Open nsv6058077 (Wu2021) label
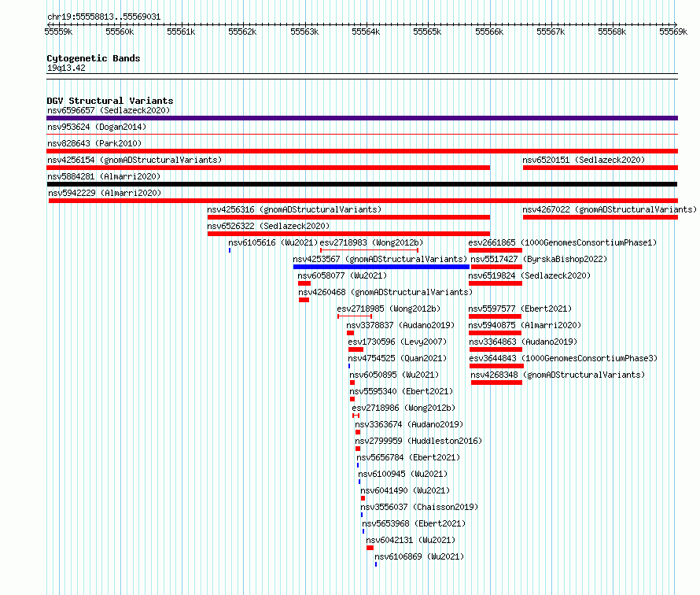The width and height of the screenshot is (700, 595). pos(342,275)
